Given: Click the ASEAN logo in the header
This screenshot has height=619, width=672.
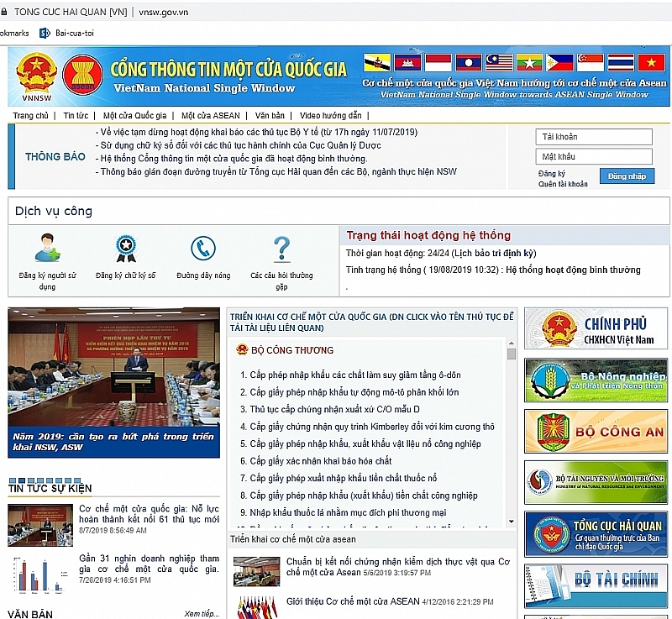Looking at the screenshot, I should pyautogui.click(x=82, y=76).
